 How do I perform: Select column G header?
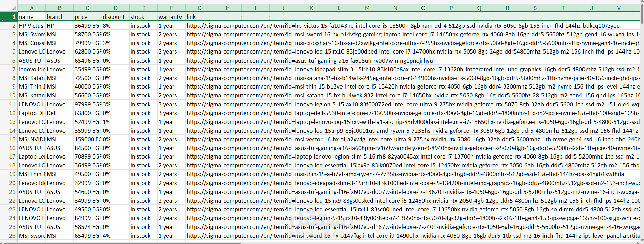[199, 8]
